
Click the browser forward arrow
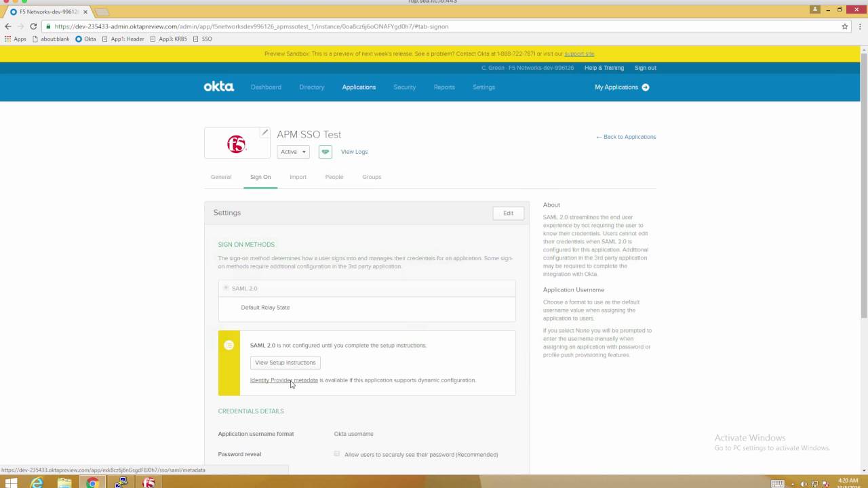[20, 26]
